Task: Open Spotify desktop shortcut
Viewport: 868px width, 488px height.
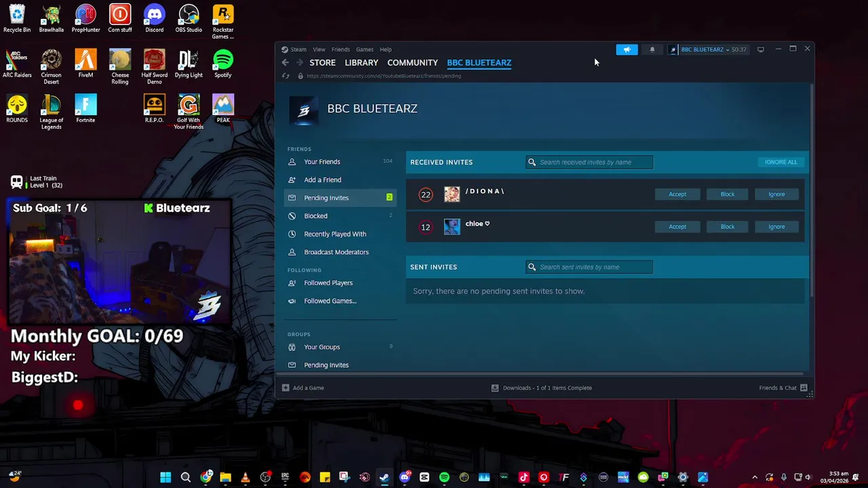Action: 223,64
